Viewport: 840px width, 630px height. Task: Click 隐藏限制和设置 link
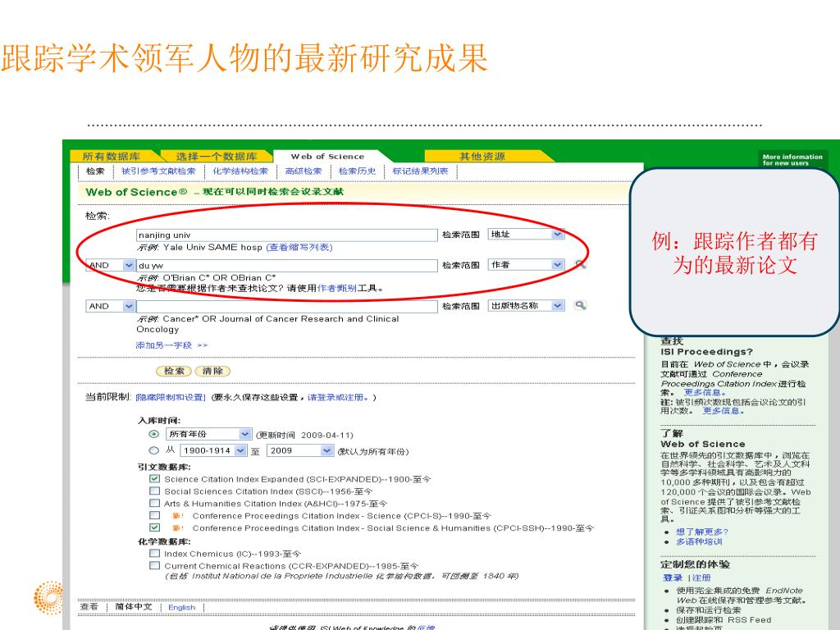(x=171, y=397)
